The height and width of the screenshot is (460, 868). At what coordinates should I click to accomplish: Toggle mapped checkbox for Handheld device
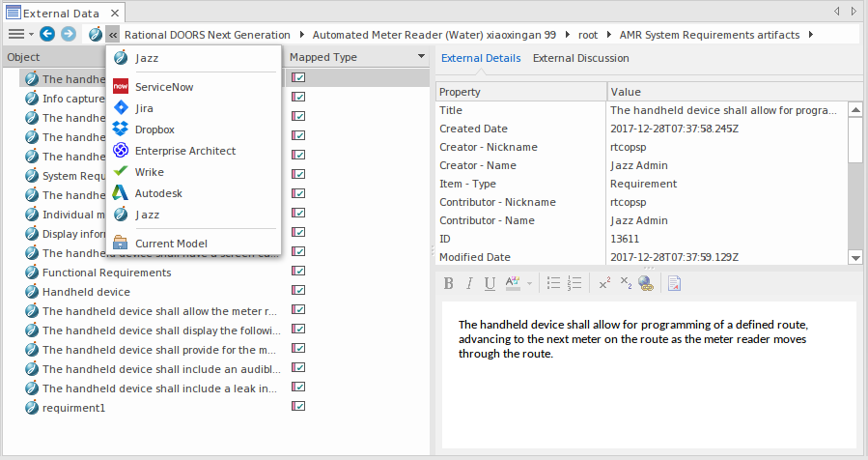coord(298,290)
